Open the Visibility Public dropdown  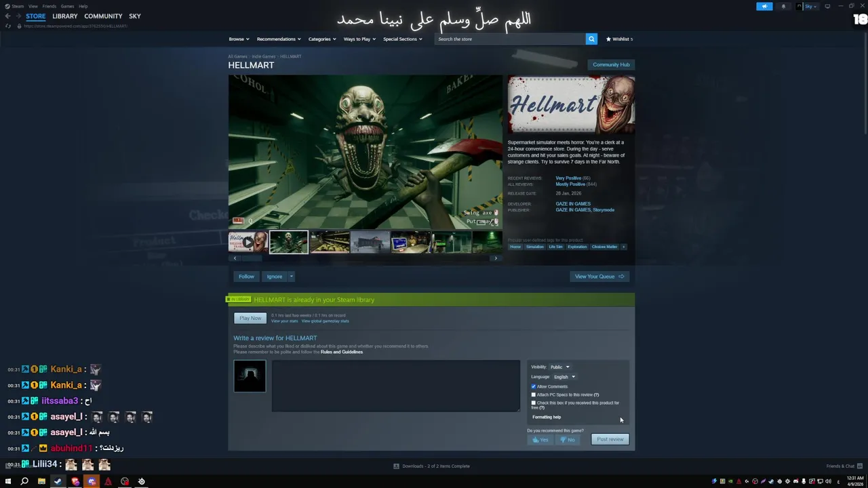point(559,367)
